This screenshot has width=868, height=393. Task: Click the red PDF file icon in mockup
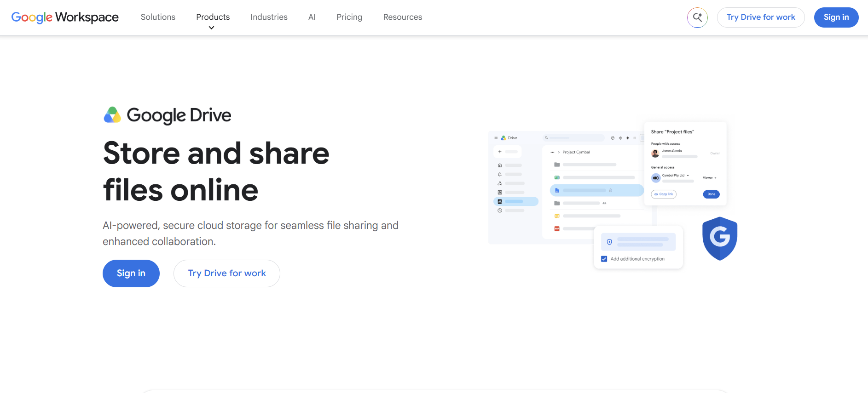tap(557, 228)
